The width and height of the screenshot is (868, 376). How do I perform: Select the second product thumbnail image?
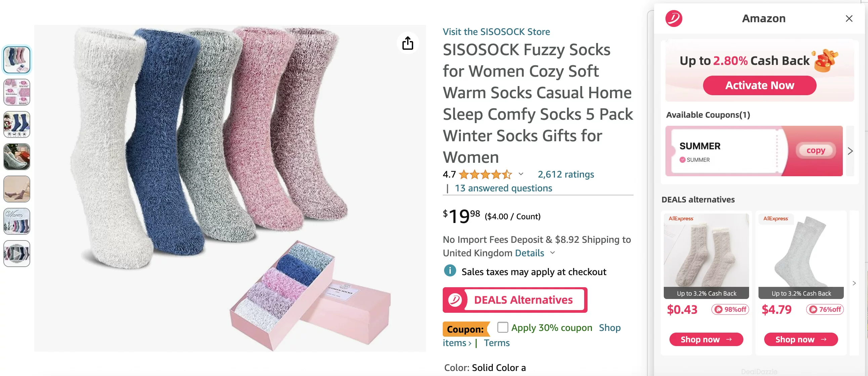pos(16,92)
